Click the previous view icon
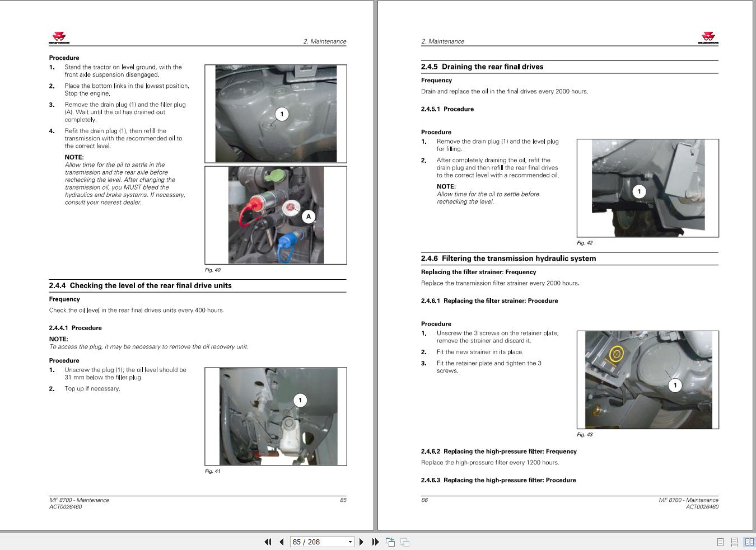The height and width of the screenshot is (550, 756). click(x=390, y=542)
